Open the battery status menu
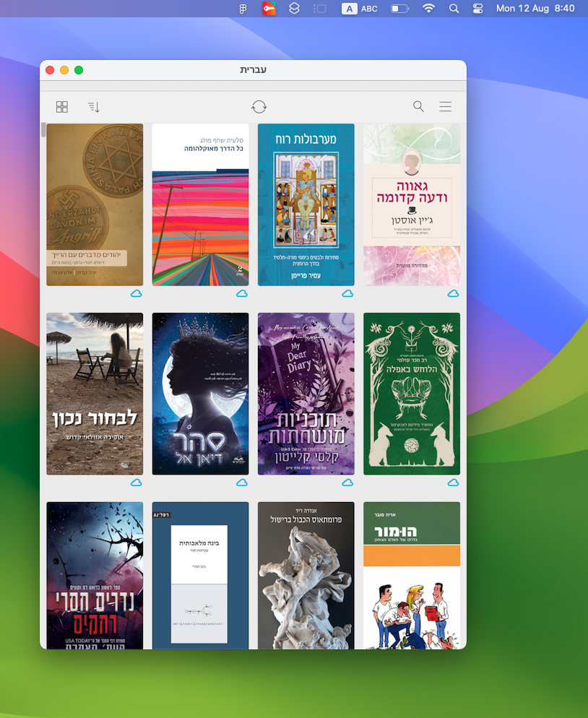 click(x=399, y=8)
